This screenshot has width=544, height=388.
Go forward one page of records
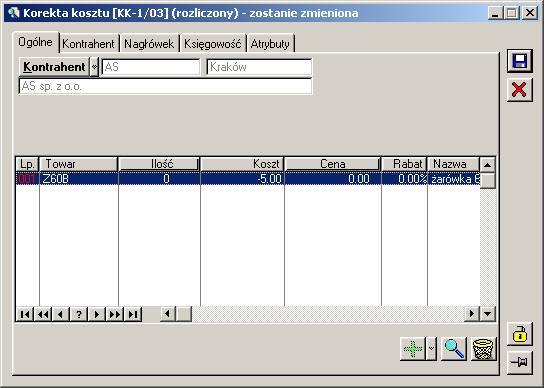(x=115, y=314)
